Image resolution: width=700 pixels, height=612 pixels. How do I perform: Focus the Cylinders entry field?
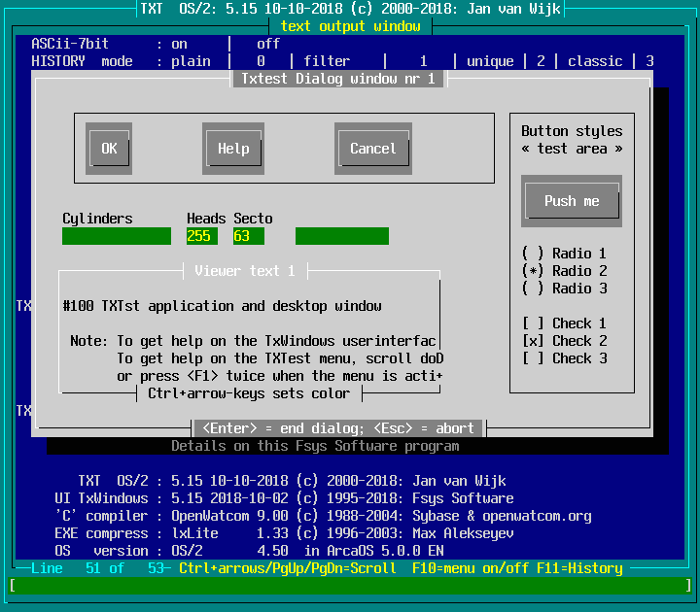click(x=117, y=236)
